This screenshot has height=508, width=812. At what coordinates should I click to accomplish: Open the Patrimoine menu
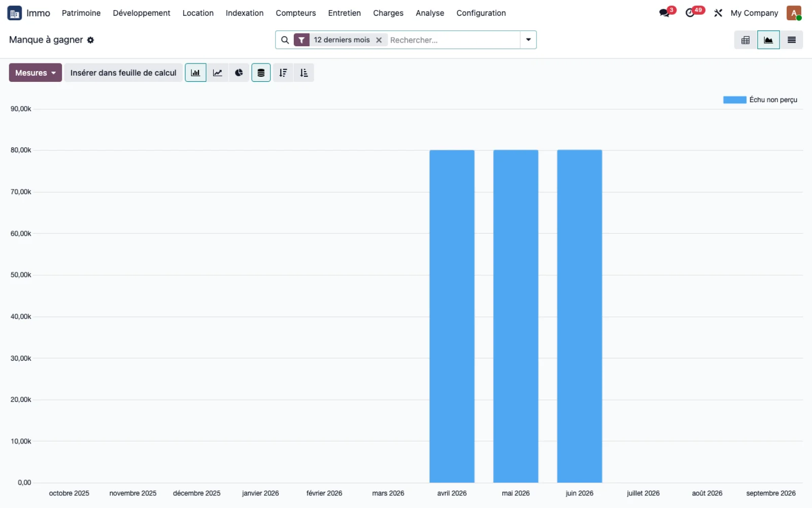click(81, 13)
